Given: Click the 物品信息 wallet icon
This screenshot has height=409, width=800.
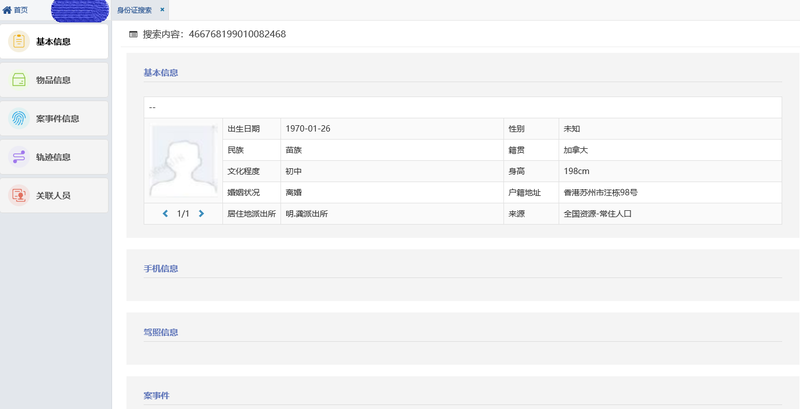Looking at the screenshot, I should pyautogui.click(x=19, y=80).
